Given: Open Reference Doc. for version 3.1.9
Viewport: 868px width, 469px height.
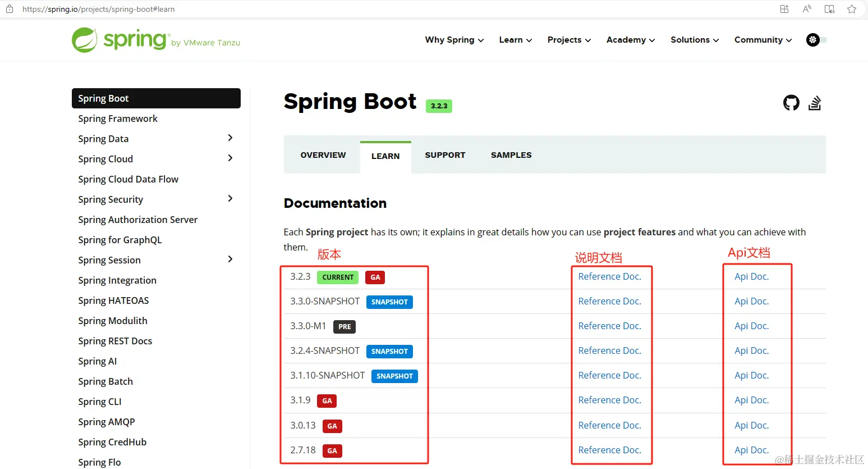Looking at the screenshot, I should (609, 400).
